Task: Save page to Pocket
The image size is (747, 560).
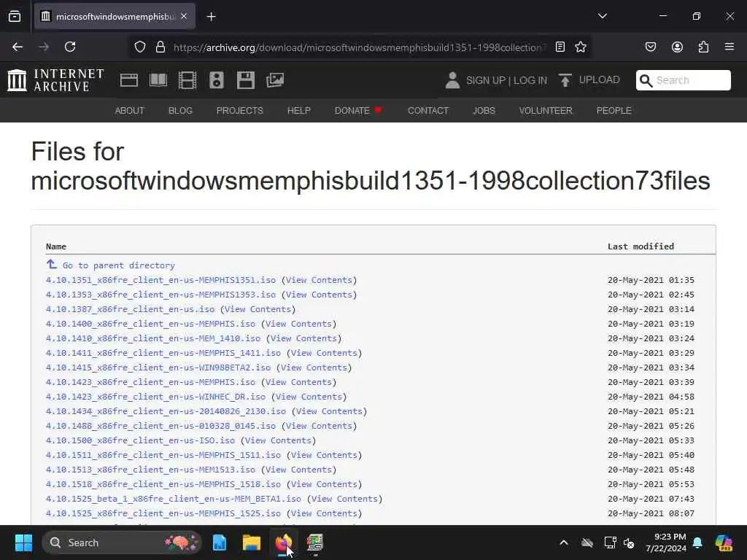Action: (651, 47)
